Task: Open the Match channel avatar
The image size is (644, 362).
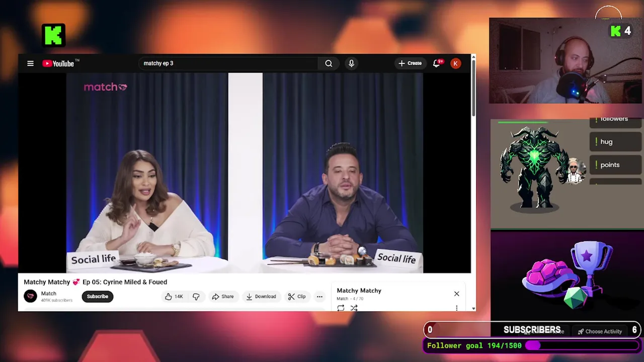Action: (30, 296)
